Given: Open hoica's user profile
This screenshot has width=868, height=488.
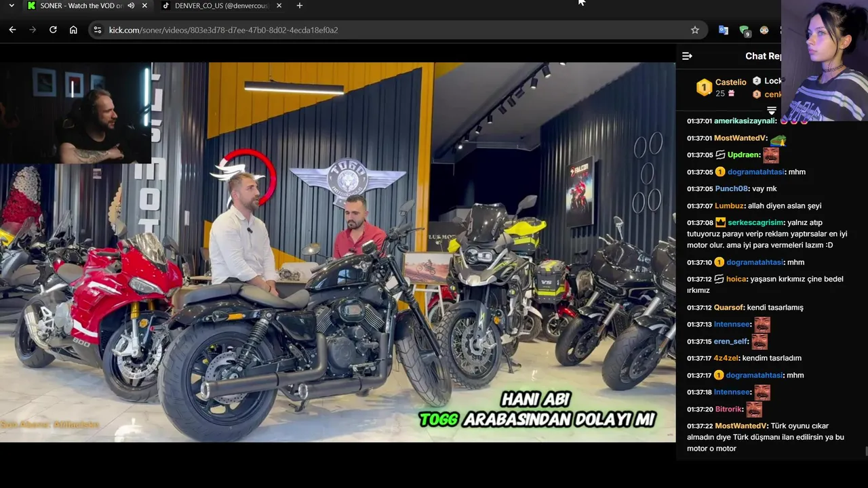Looking at the screenshot, I should pyautogui.click(x=736, y=279).
